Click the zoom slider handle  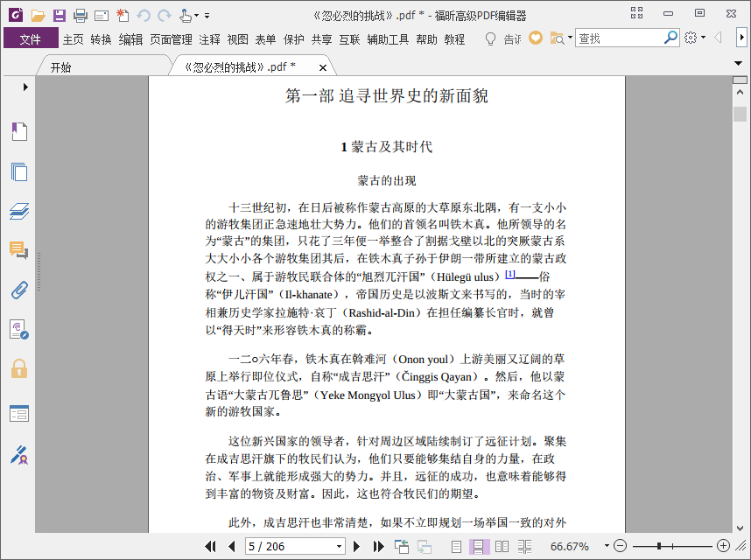click(659, 546)
